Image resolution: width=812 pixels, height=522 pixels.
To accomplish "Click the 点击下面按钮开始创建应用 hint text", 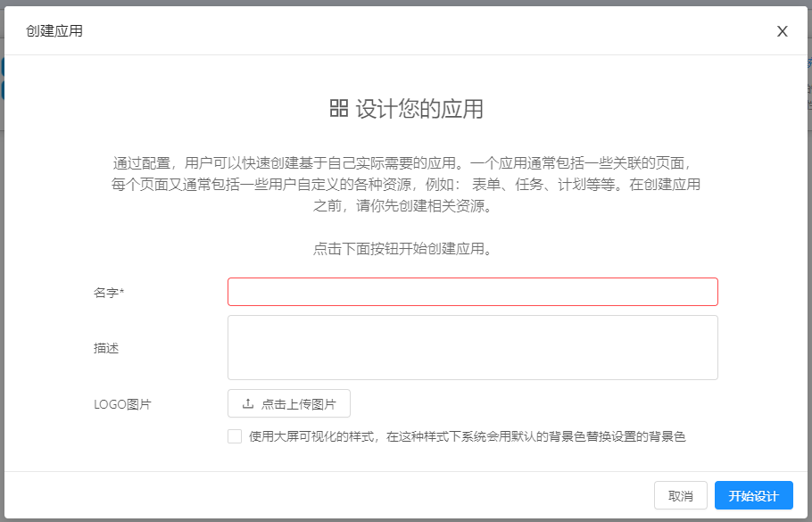I will [x=403, y=249].
